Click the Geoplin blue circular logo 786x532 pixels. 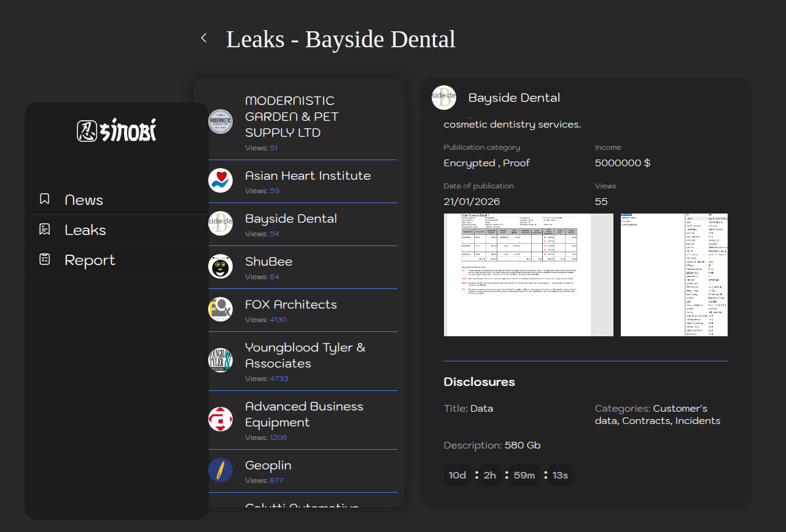pyautogui.click(x=220, y=470)
